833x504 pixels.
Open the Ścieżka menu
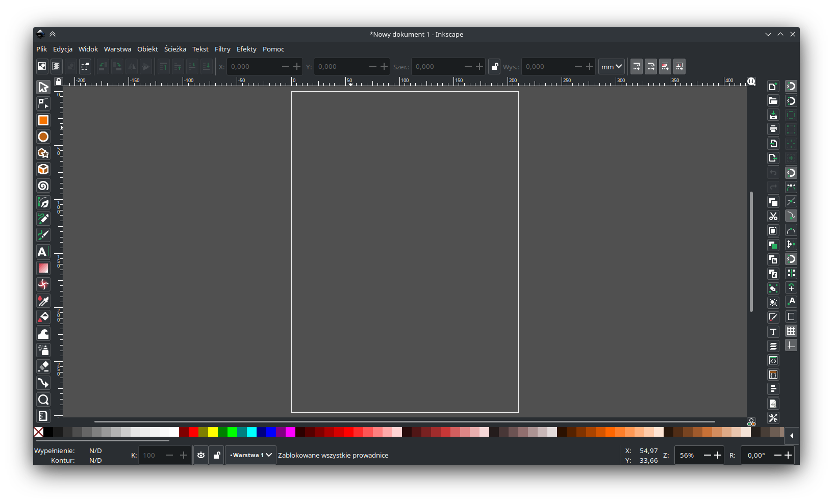click(x=175, y=49)
